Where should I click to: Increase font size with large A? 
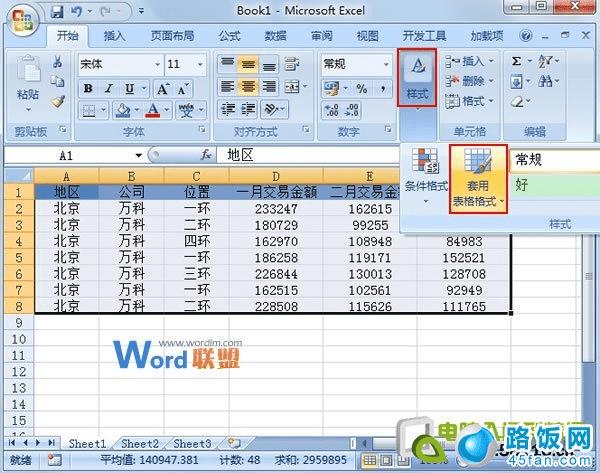point(163,89)
